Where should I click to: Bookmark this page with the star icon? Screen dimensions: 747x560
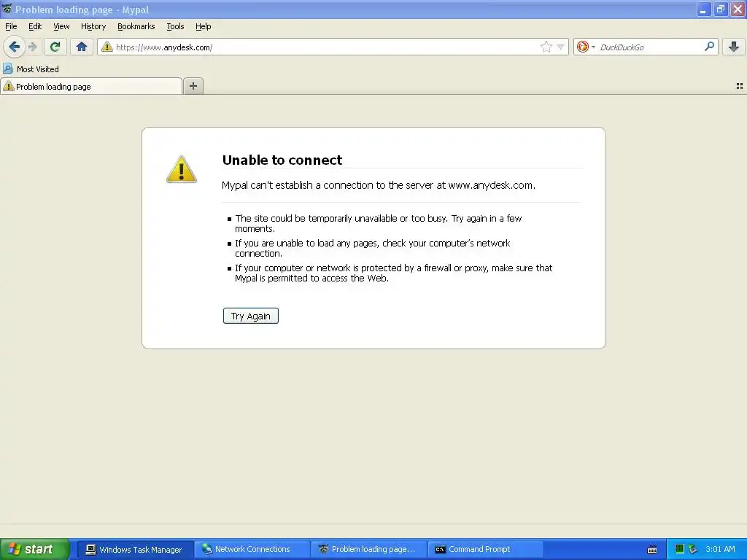546,47
